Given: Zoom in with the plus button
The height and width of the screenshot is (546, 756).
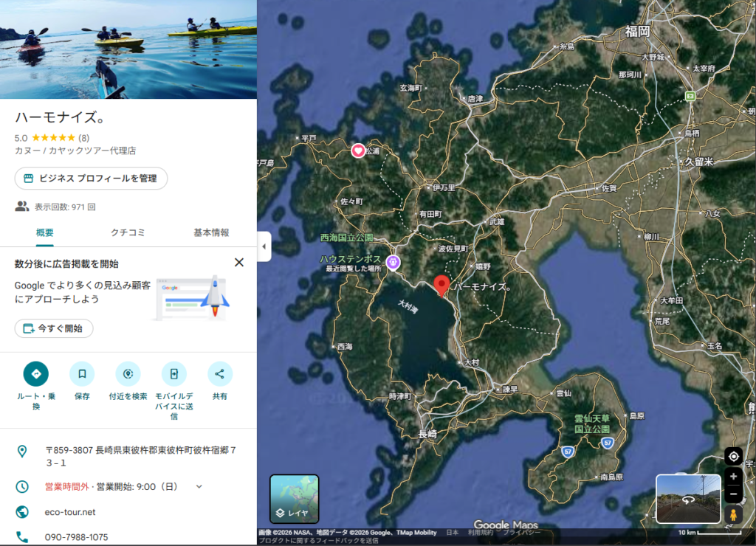Looking at the screenshot, I should (733, 477).
